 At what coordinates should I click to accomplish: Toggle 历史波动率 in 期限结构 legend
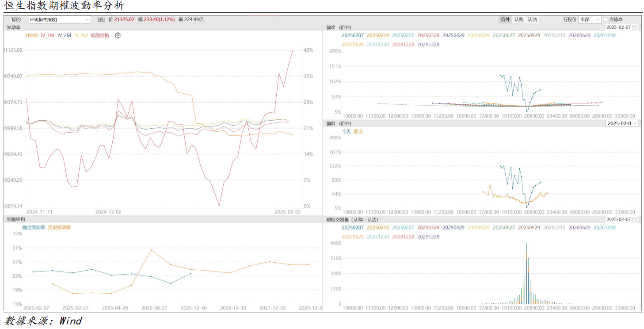tap(59, 227)
